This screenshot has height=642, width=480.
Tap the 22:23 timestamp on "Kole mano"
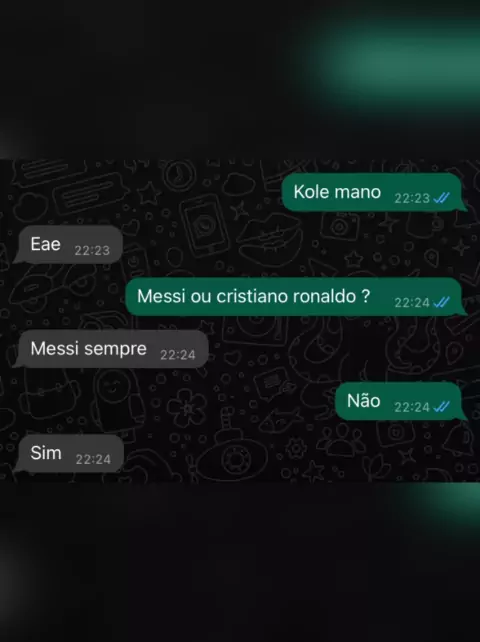(412, 199)
